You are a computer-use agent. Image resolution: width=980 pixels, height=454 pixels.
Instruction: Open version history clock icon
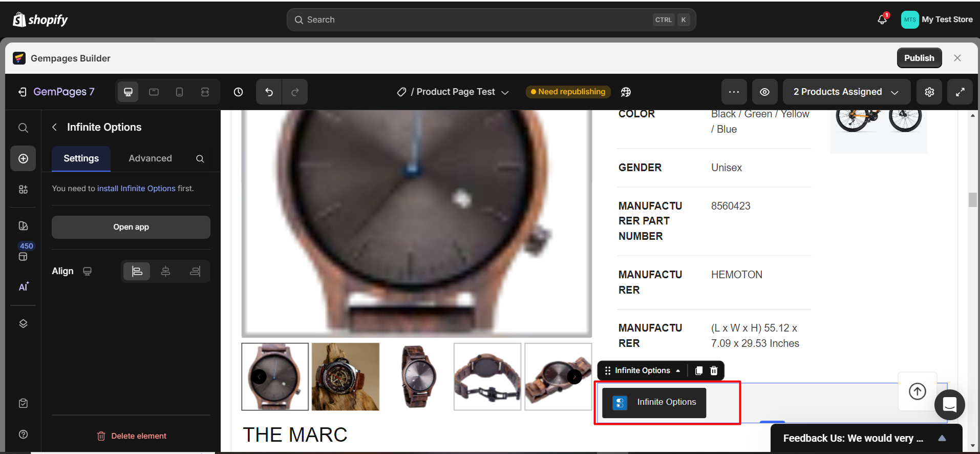pos(238,92)
